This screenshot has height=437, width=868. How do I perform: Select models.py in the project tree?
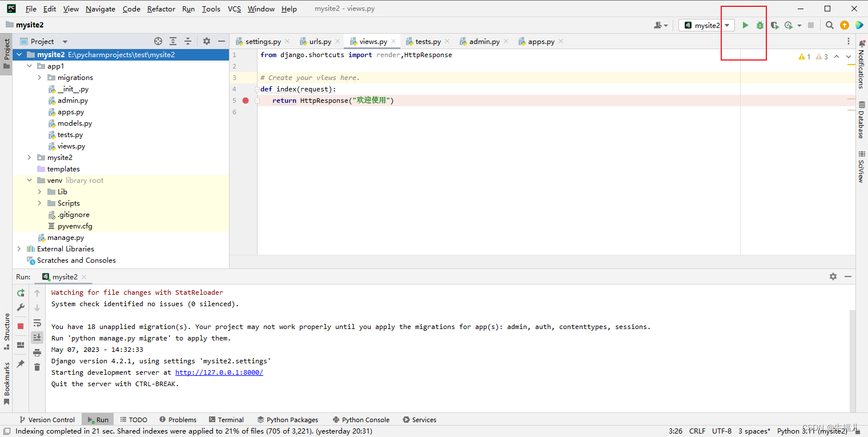(x=75, y=123)
